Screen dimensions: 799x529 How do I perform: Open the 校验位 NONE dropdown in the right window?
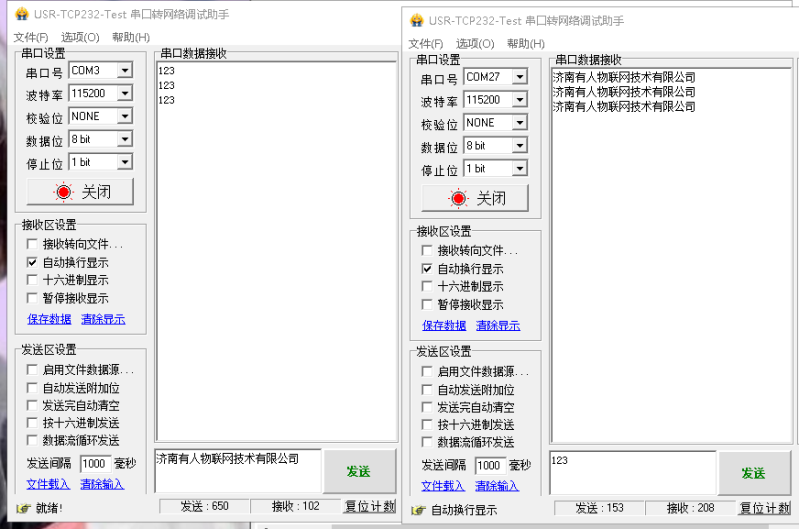[519, 123]
